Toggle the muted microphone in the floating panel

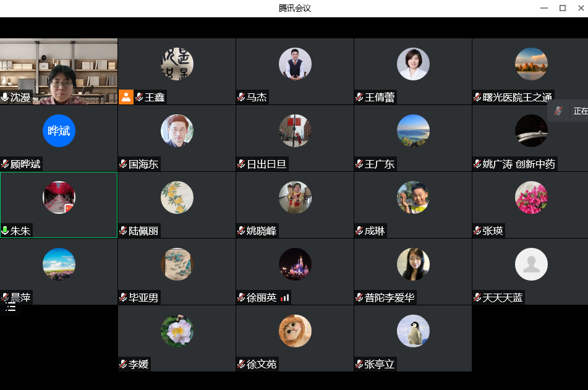[558, 111]
